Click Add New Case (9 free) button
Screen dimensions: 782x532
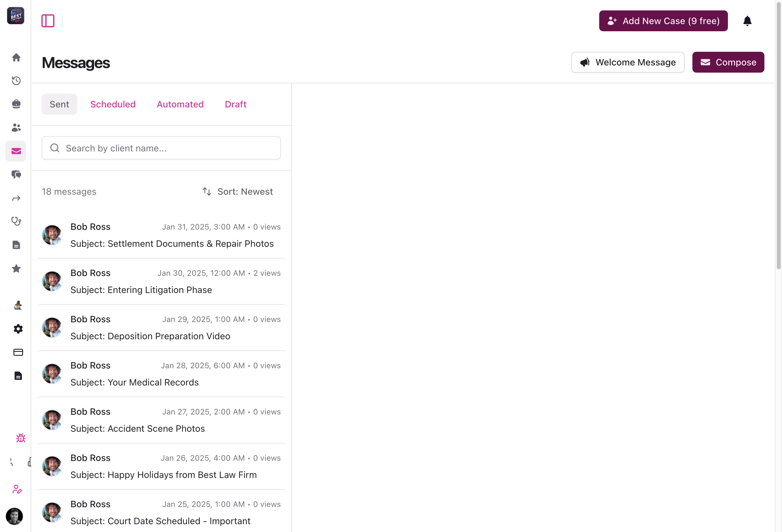(x=663, y=21)
